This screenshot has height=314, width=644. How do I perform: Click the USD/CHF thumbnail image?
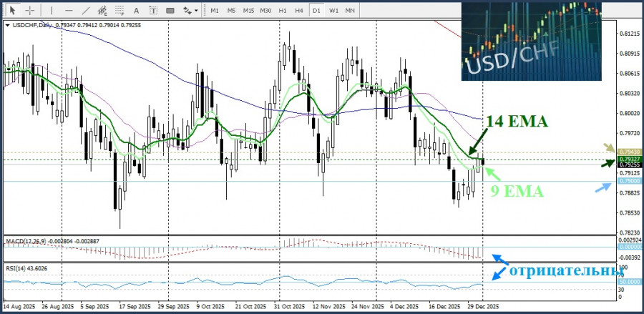(530, 40)
